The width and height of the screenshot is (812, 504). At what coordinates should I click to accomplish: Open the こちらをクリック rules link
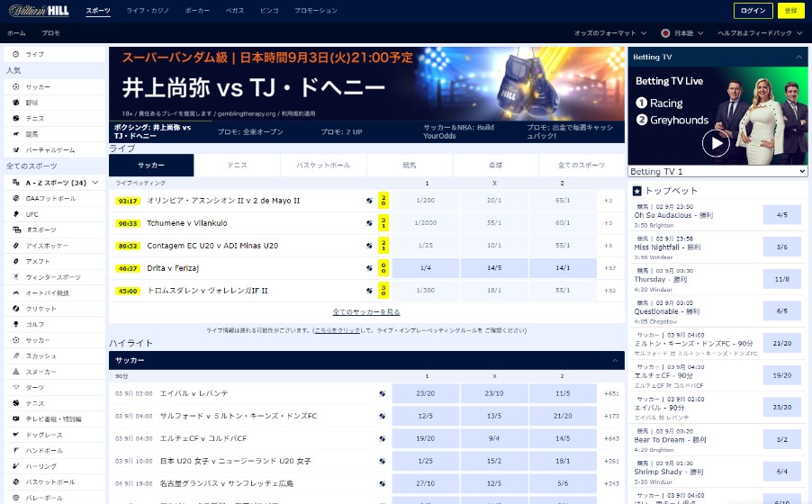(337, 330)
